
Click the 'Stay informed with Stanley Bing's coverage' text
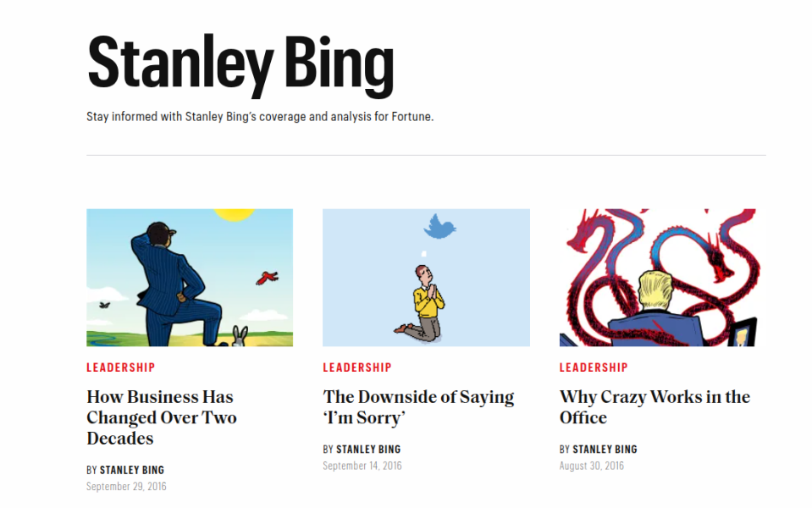(260, 117)
